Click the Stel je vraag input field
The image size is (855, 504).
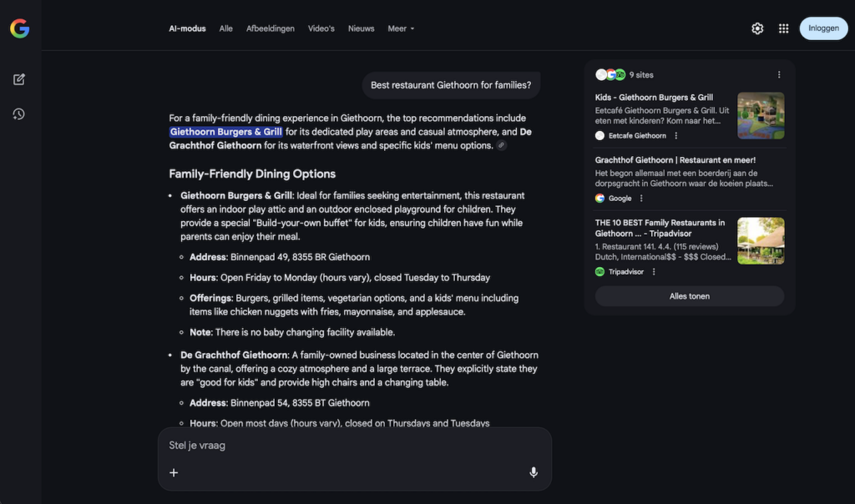pyautogui.click(x=354, y=445)
